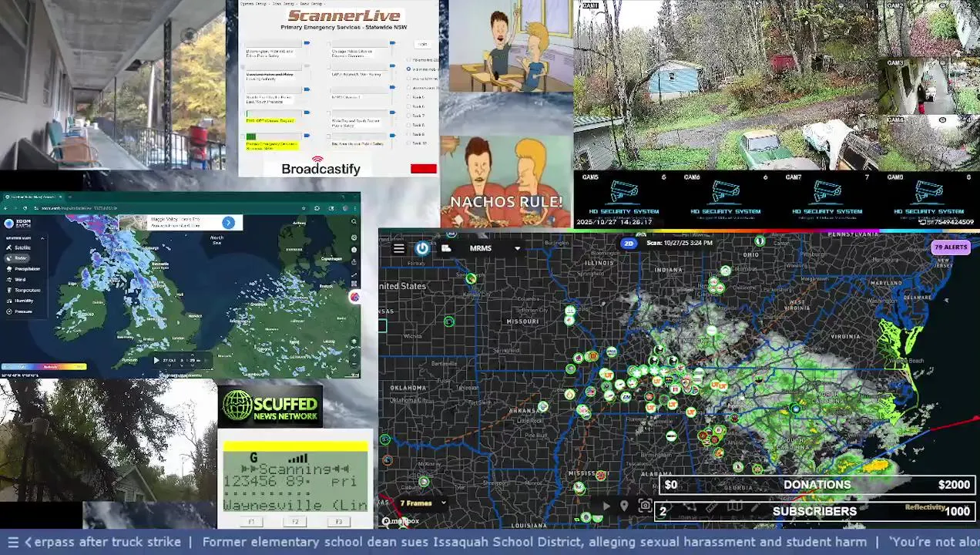
Task: Click the Hold button in ScannerLive
Action: pyautogui.click(x=422, y=44)
